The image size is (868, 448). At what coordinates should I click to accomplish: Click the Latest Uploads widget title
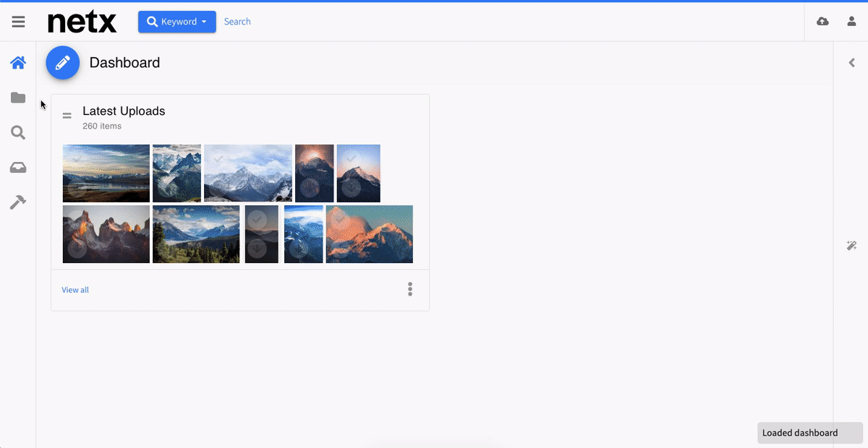124,111
